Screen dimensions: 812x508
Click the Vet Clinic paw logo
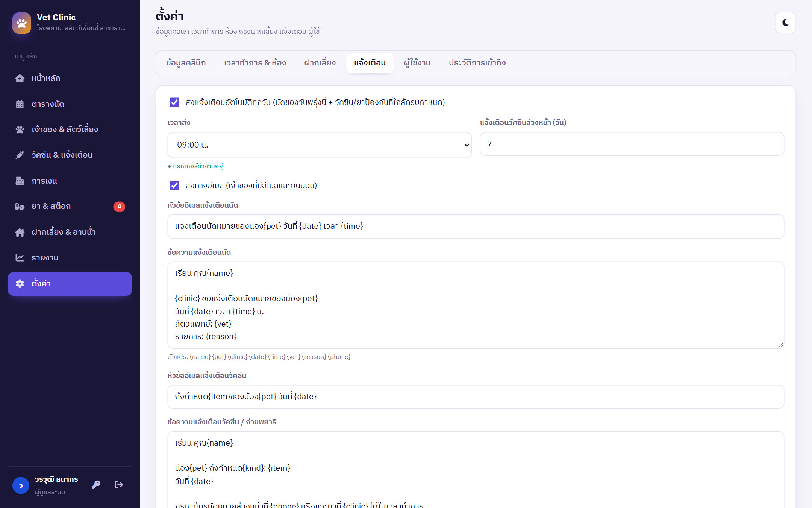(x=22, y=23)
